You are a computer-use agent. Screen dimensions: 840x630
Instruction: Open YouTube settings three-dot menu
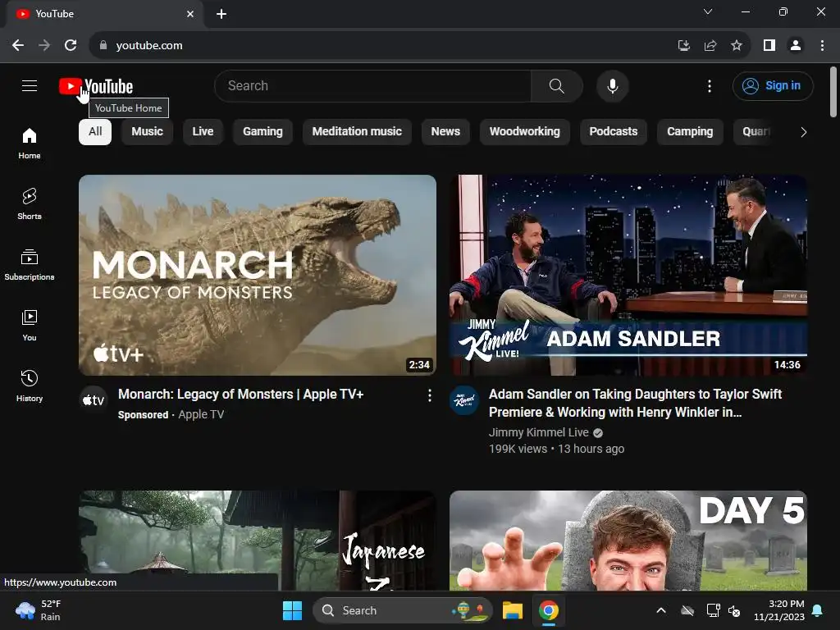point(710,85)
